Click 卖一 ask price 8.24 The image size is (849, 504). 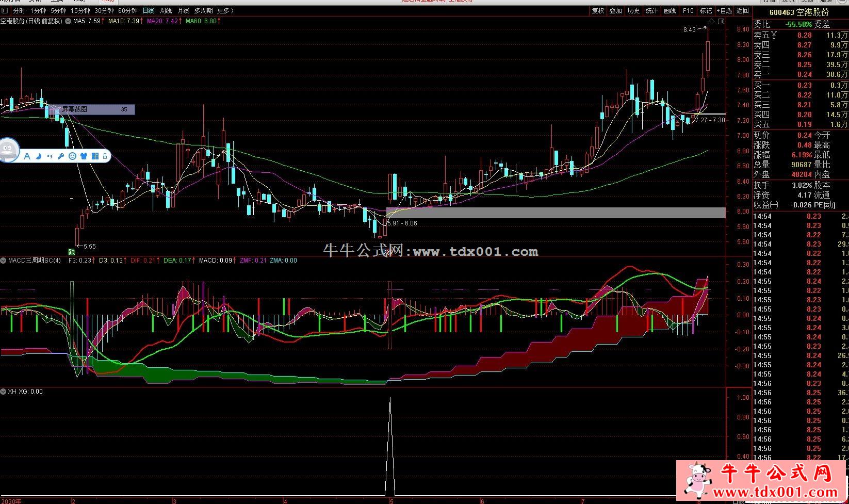(x=804, y=75)
